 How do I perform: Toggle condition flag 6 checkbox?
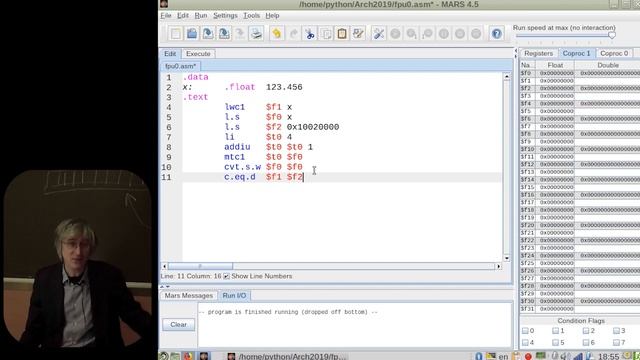[x=586, y=342]
